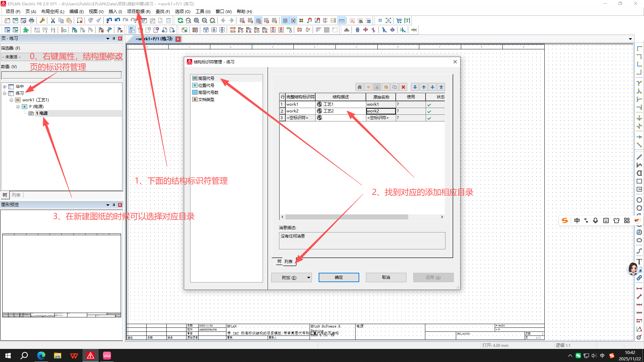Viewport: 644px width, 362px height.
Task: Click the scissors cut icon in the main toolbar
Action: point(53,21)
